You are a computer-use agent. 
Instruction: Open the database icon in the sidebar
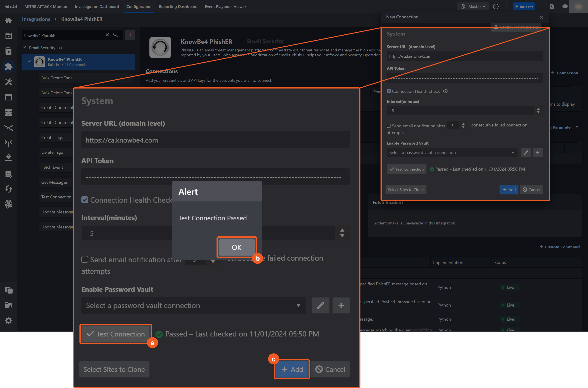(x=9, y=113)
